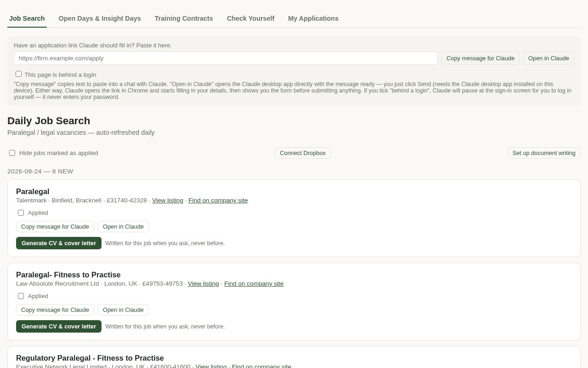Generate CV & cover letter for Law Absolute job
This screenshot has height=368, width=588.
[x=59, y=327]
